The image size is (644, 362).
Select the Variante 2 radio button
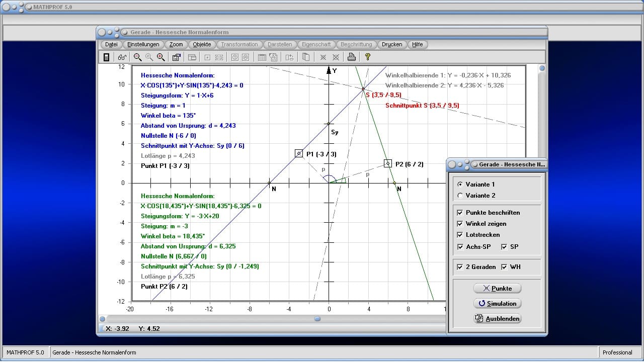click(460, 196)
